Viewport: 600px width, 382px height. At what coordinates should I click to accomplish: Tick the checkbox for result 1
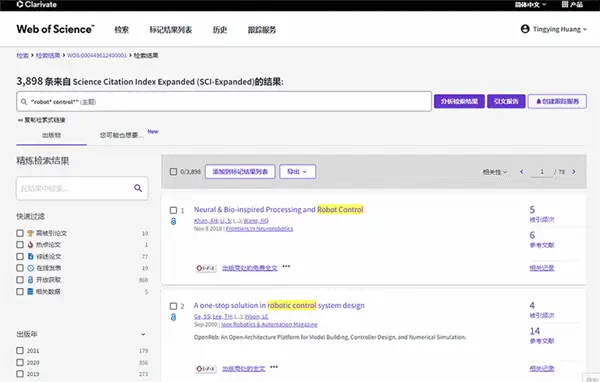click(x=173, y=210)
